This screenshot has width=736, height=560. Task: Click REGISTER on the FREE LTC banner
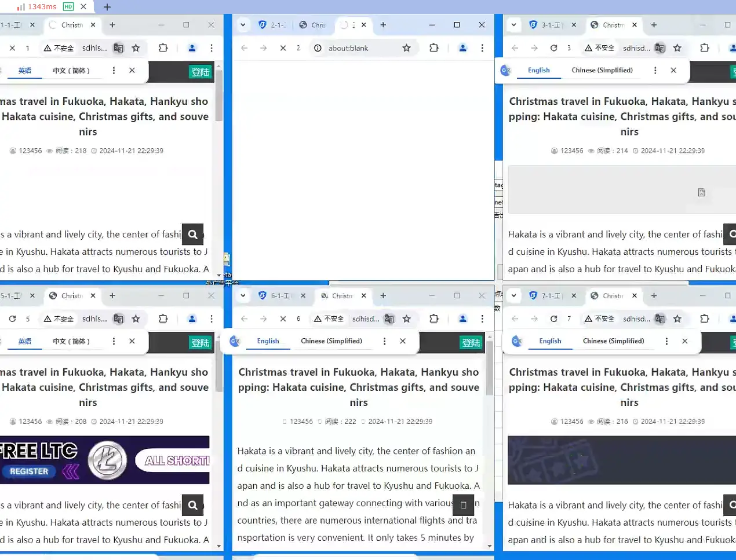point(29,471)
